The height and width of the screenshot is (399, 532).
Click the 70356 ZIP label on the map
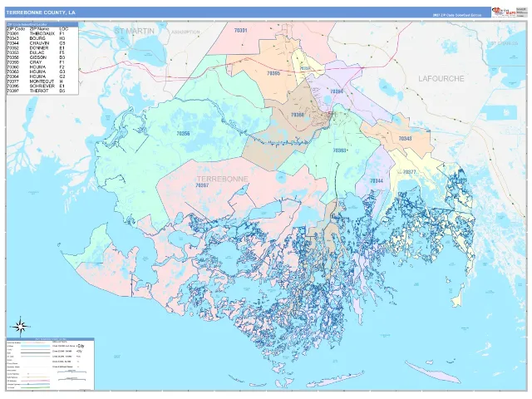pyautogui.click(x=183, y=133)
